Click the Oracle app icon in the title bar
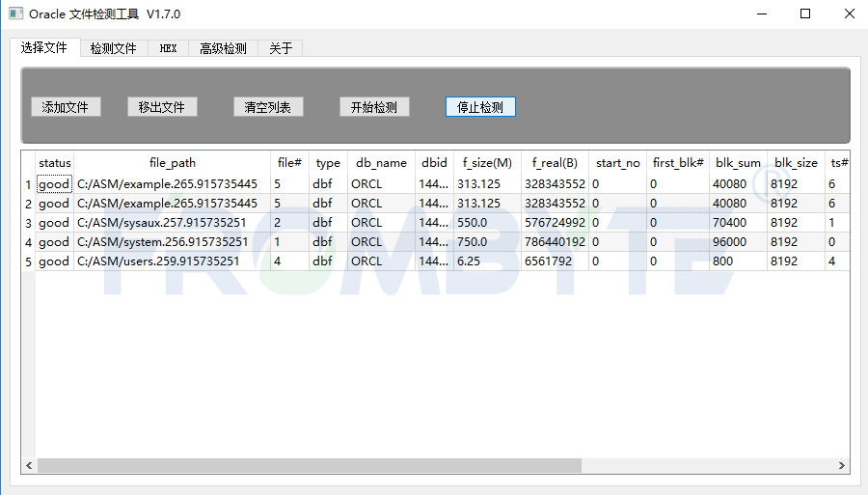Screen dimensions: 868x495 pos(16,14)
